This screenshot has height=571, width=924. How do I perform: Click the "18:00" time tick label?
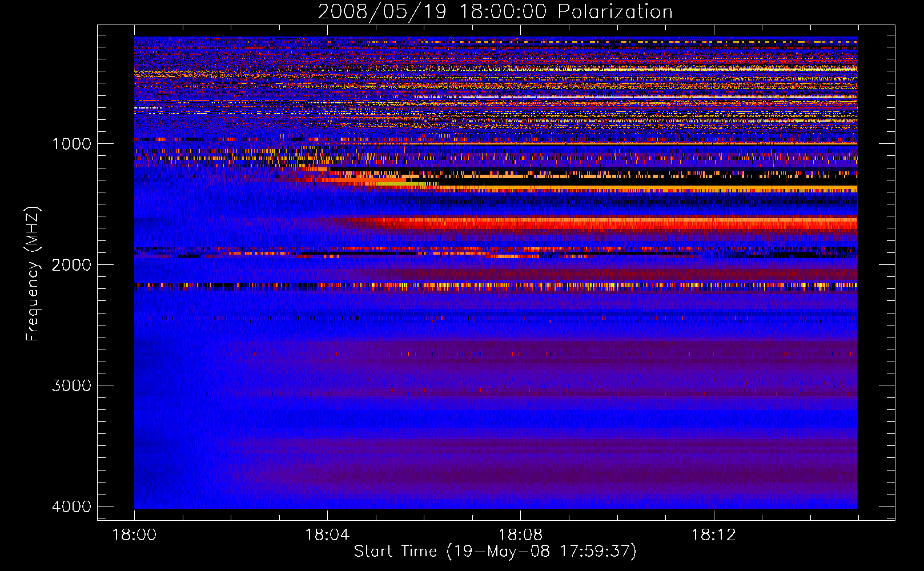(134, 534)
